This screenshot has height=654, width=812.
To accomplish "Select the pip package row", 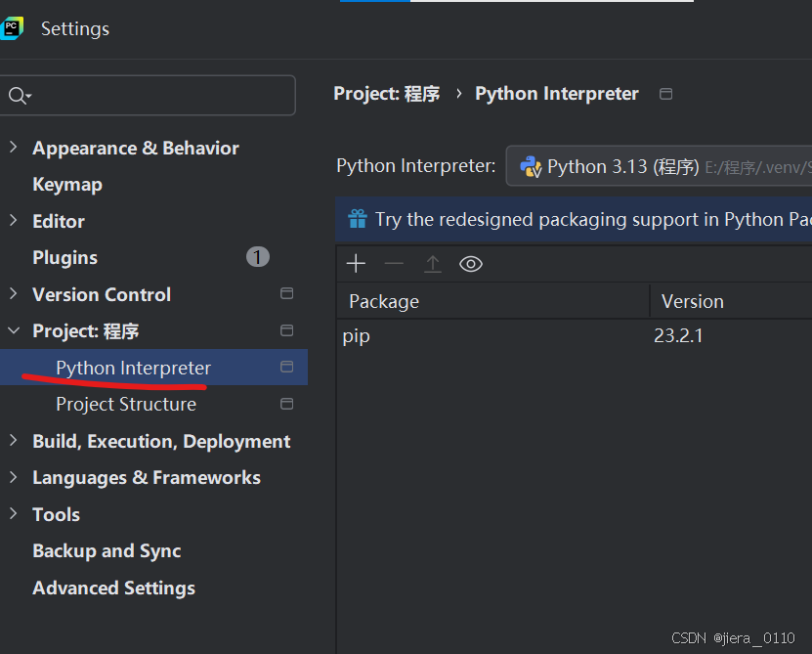I will (489, 336).
